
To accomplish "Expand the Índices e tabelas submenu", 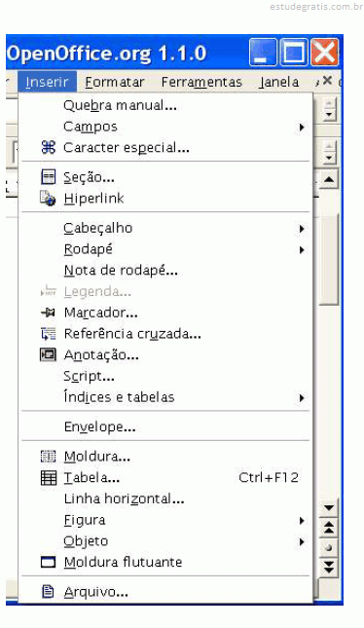I will 165,397.
